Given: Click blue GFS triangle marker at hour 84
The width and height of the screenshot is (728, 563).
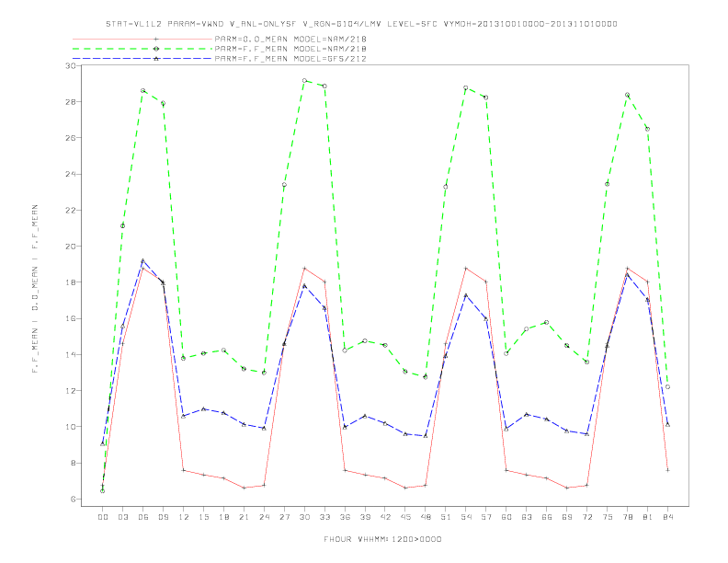Looking at the screenshot, I should 667,425.
